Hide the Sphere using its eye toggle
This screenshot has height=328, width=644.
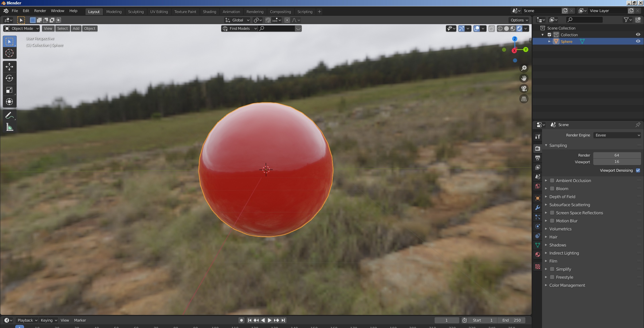point(638,41)
